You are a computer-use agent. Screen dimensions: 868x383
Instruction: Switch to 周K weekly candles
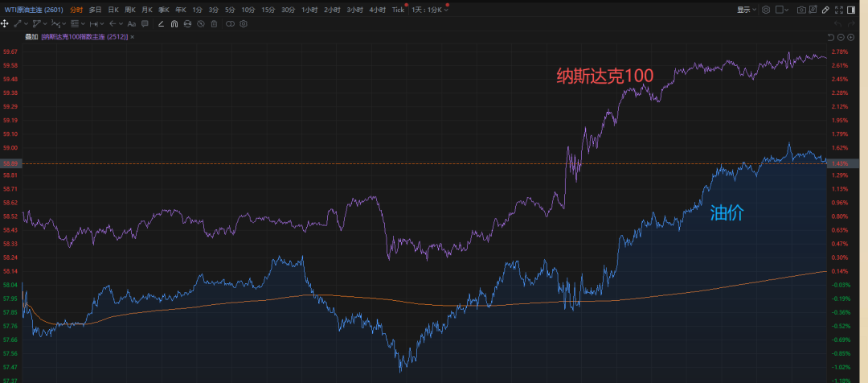130,10
